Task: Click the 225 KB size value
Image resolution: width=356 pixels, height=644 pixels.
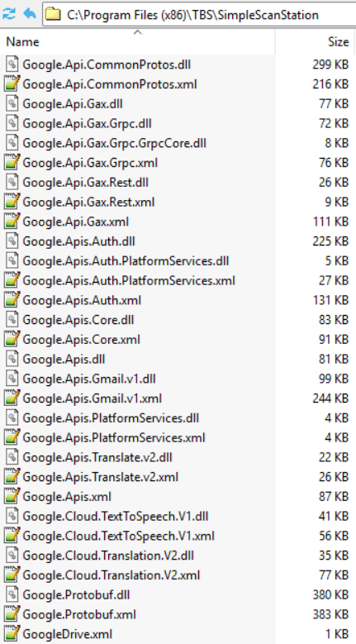Action: pyautogui.click(x=330, y=241)
